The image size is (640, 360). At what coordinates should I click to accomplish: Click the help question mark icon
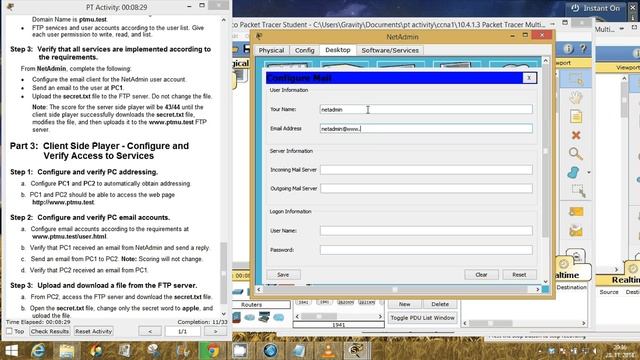tap(583, 49)
